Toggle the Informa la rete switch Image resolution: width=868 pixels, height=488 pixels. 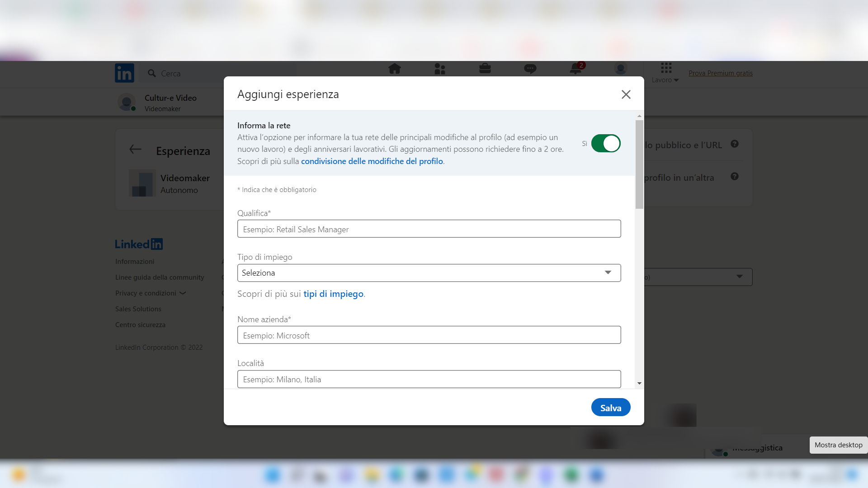[606, 143]
